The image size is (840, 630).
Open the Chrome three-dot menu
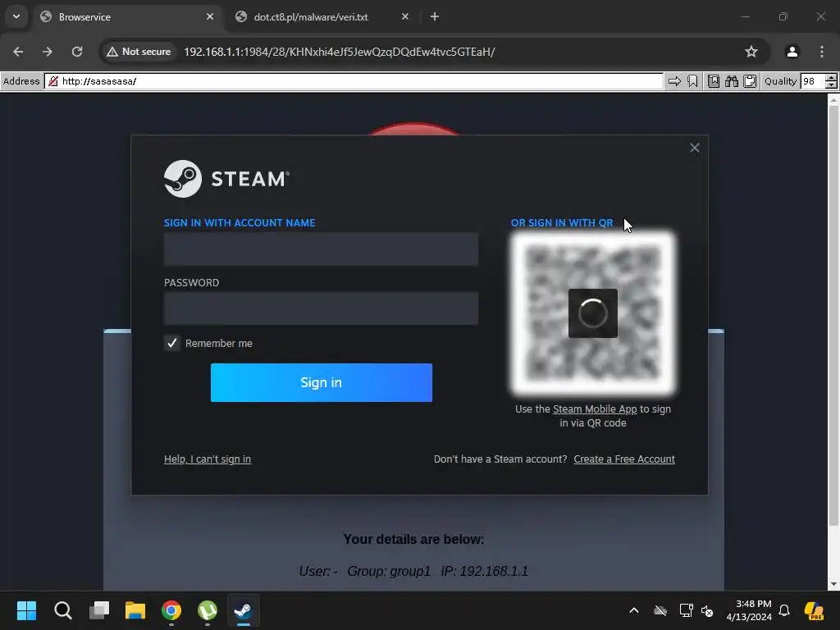coord(822,52)
